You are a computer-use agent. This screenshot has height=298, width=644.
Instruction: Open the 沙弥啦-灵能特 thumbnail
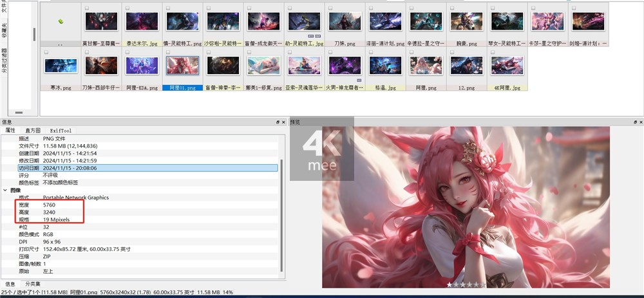pyautogui.click(x=223, y=21)
